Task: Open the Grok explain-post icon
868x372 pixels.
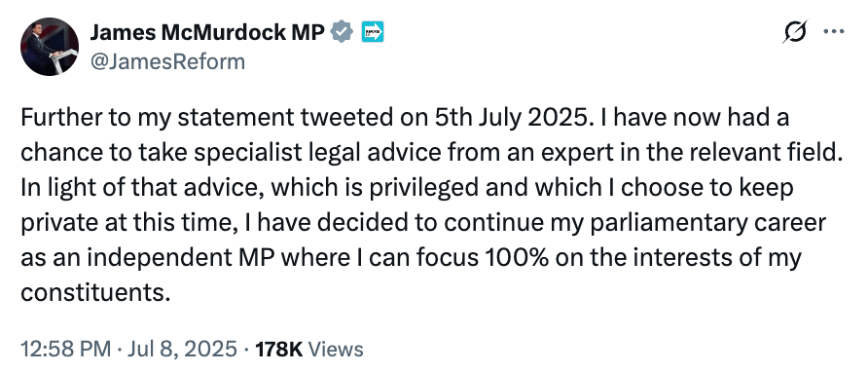Action: (x=795, y=31)
